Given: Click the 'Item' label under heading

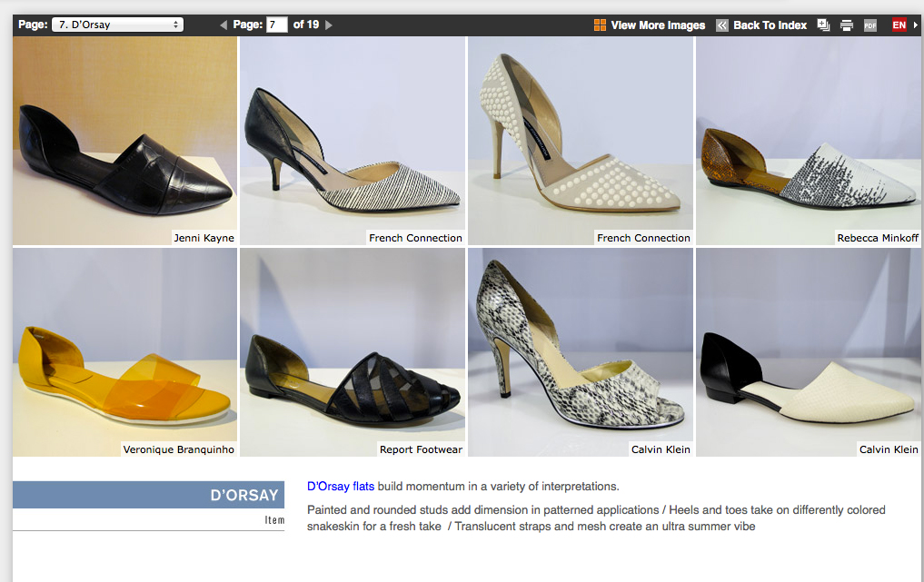Looking at the screenshot, I should [274, 520].
